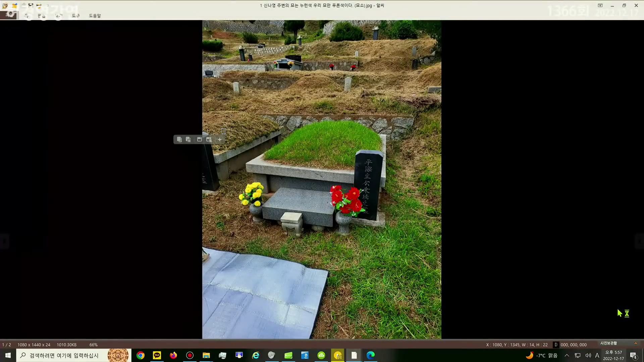Click the green cloud drive taskbar icon
Screen dimensions: 644x362
321,355
